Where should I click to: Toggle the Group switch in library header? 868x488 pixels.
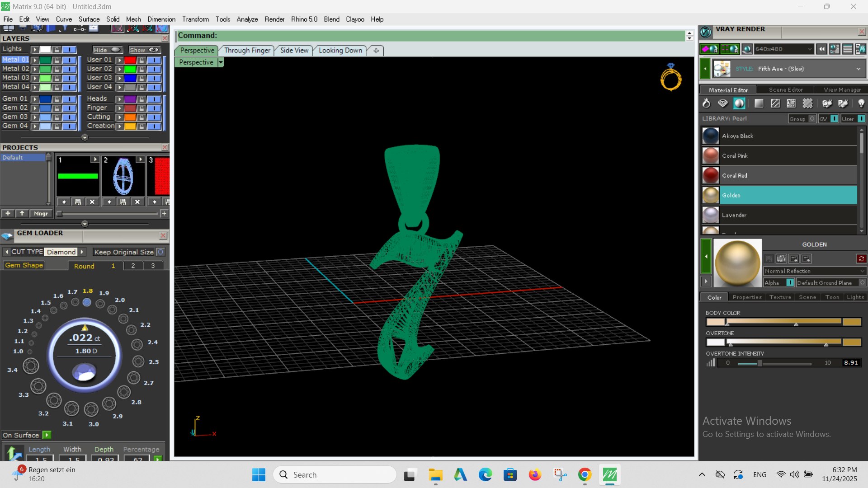point(812,119)
